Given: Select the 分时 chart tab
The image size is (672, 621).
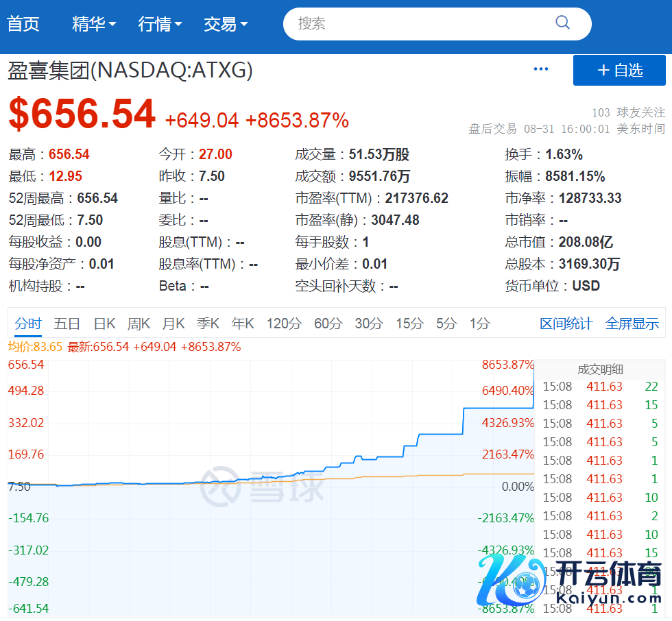Looking at the screenshot, I should (x=28, y=324).
